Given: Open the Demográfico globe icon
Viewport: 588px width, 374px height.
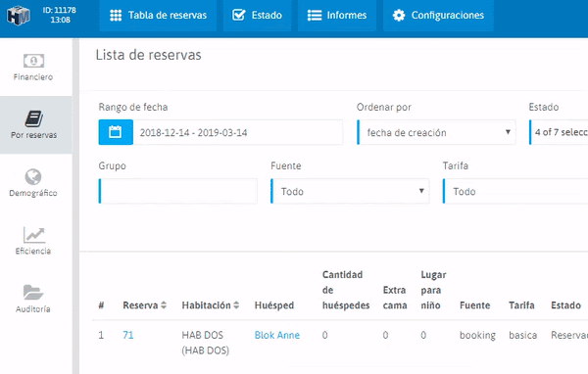Looking at the screenshot, I should (33, 176).
